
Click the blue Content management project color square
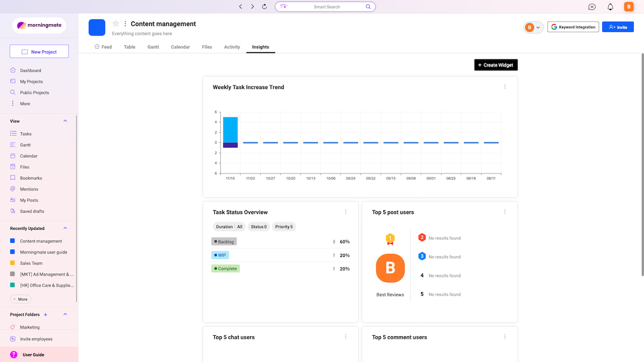(97, 28)
